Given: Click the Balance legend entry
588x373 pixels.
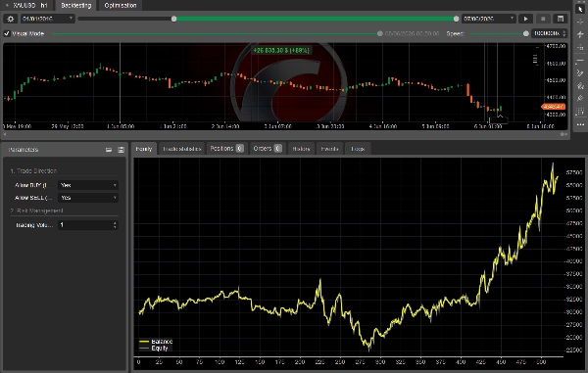Looking at the screenshot, I should (156, 342).
